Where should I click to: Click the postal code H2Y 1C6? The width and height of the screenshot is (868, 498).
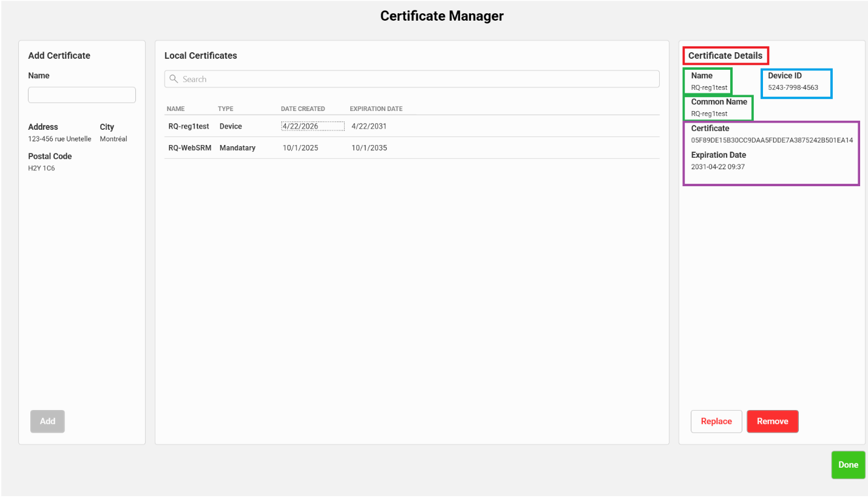pos(41,168)
